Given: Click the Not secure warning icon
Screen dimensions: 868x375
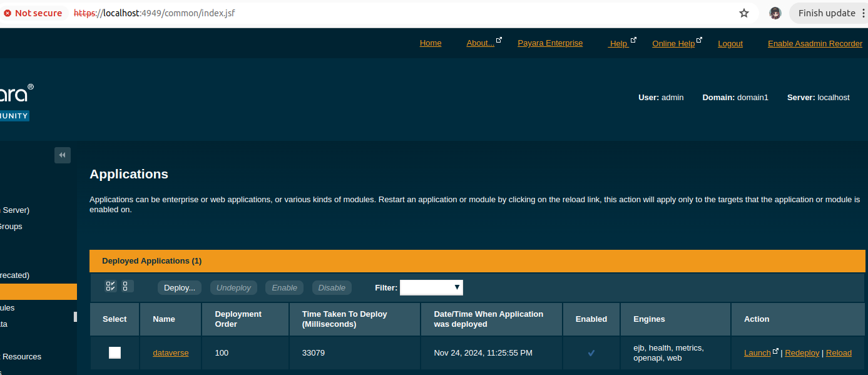Looking at the screenshot, I should (8, 13).
